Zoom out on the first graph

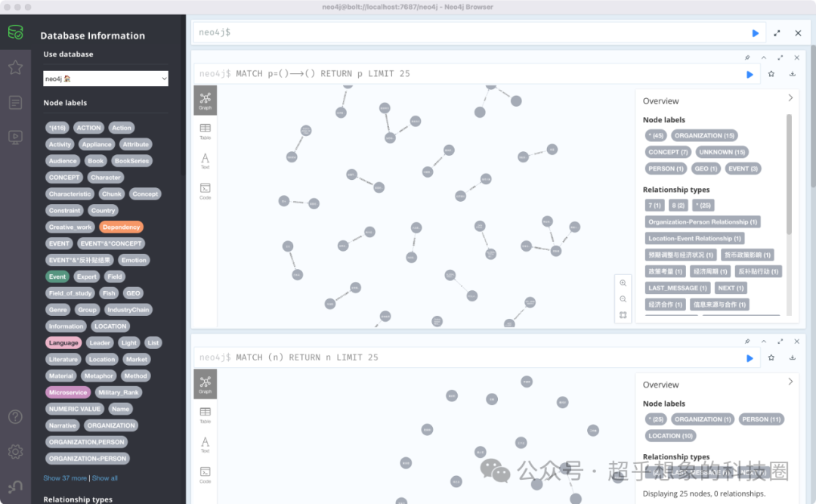[x=623, y=299]
